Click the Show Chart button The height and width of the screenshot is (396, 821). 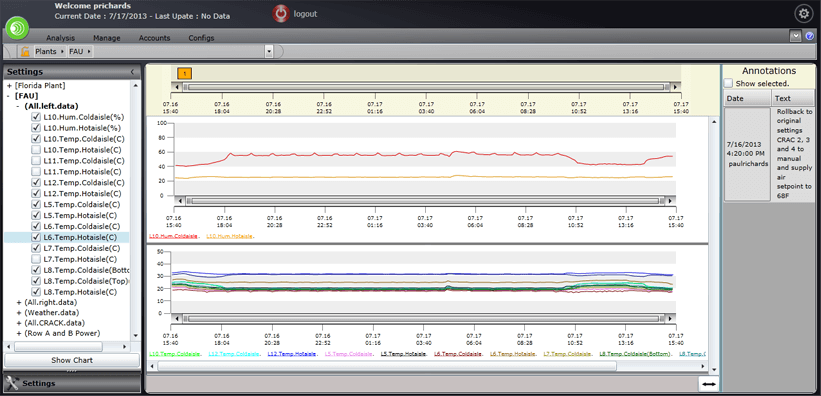click(72, 360)
